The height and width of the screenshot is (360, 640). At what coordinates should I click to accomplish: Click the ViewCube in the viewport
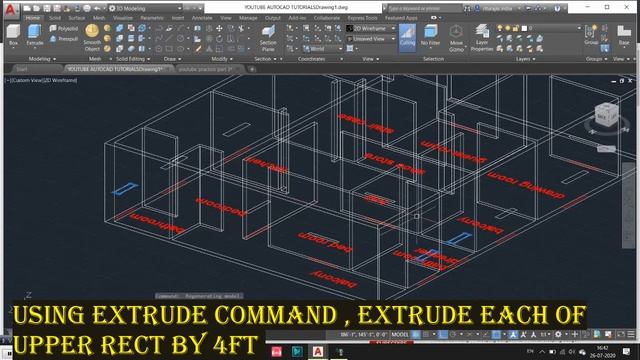pyautogui.click(x=607, y=115)
